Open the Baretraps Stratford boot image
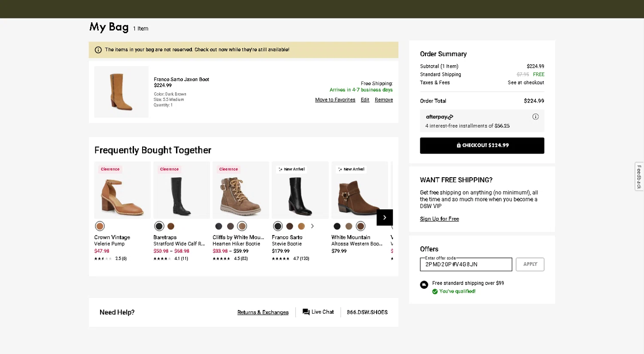 (x=182, y=191)
